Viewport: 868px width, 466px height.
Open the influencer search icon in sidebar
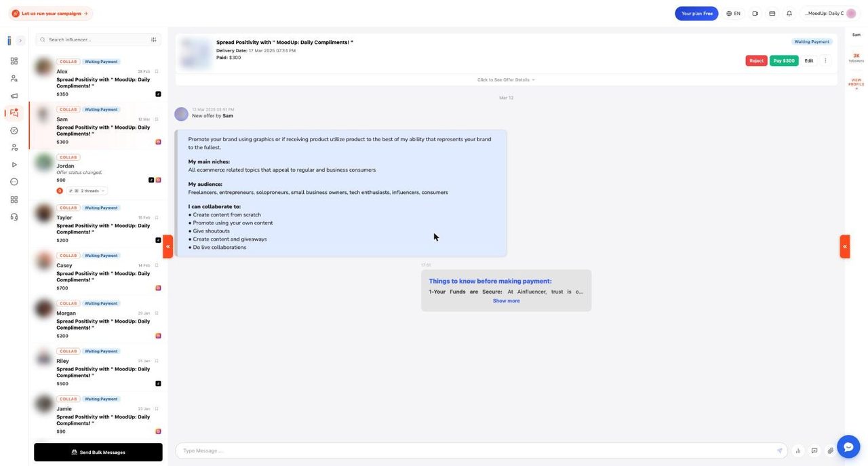[x=14, y=79]
